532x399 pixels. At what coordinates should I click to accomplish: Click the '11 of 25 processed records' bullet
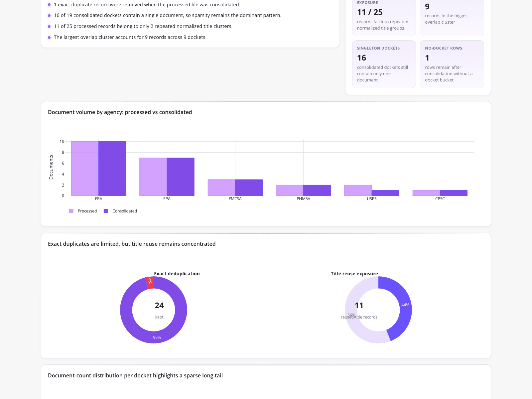coord(143,26)
